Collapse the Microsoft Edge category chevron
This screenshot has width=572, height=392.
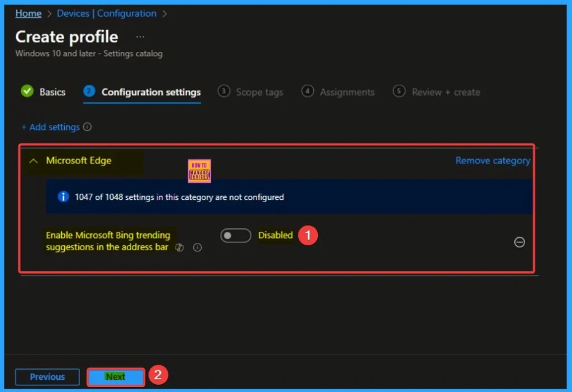[x=34, y=161]
